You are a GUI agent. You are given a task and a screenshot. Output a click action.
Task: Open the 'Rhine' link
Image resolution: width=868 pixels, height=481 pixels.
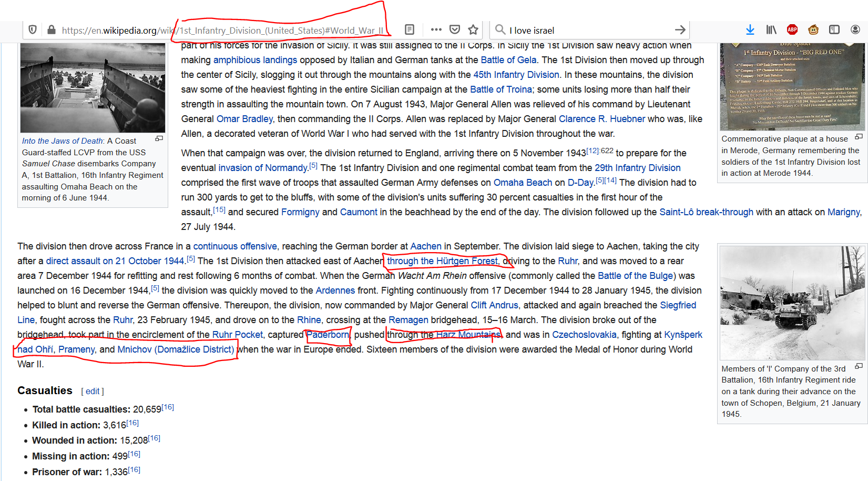[x=309, y=320]
